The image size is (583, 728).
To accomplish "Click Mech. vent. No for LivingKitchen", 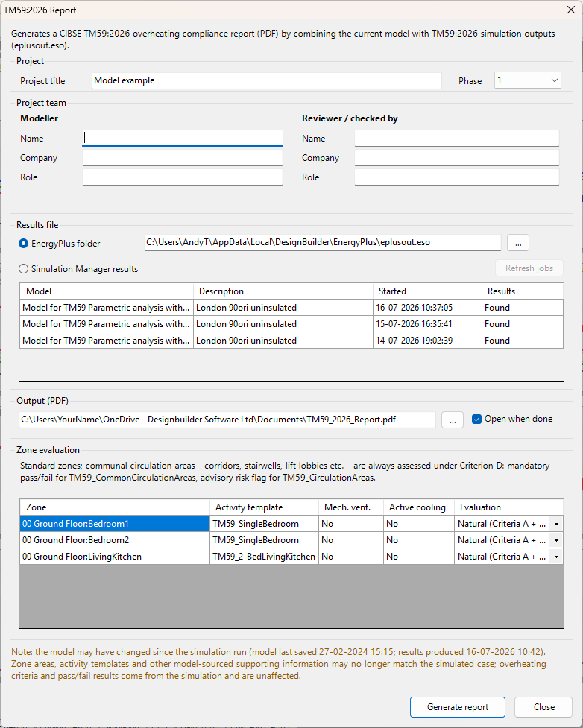I will click(350, 556).
